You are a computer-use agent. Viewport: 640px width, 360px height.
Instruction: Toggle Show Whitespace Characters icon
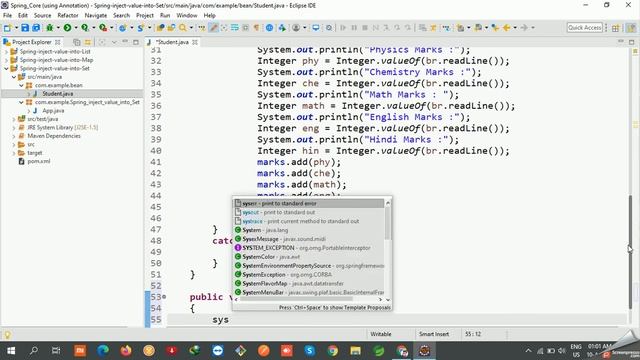click(256, 28)
